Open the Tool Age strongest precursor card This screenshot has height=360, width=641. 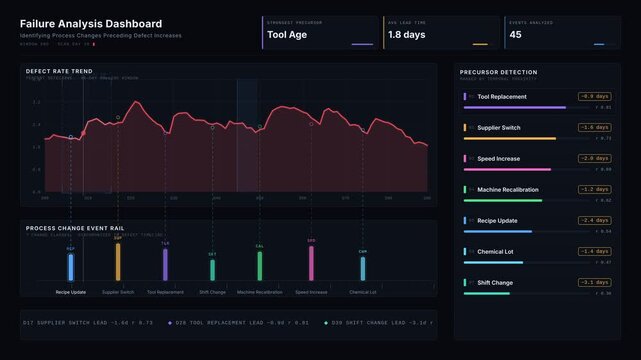point(320,33)
